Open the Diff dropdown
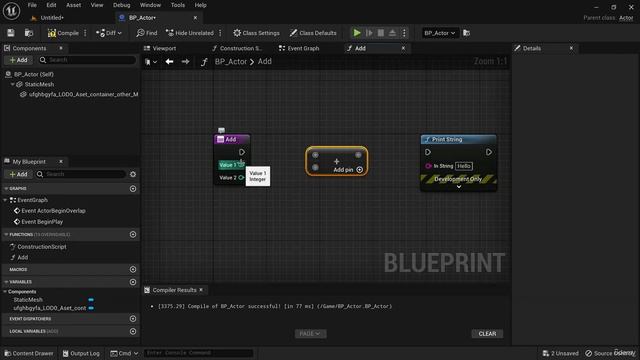Screen dimensions: 640x360 [x=109, y=33]
